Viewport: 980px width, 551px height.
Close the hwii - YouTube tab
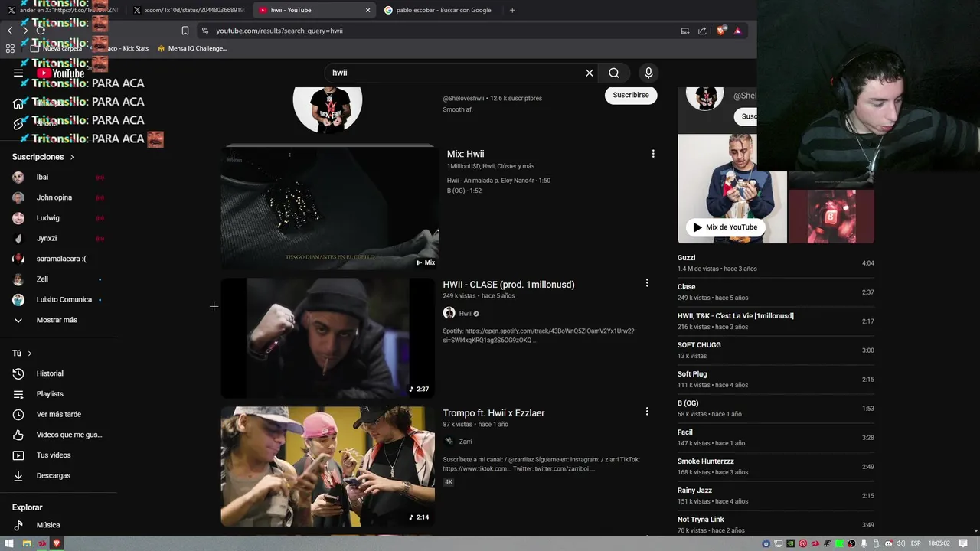pyautogui.click(x=367, y=10)
